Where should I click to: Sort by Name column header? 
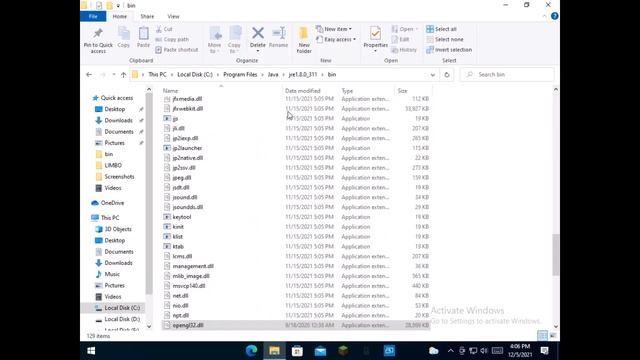pyautogui.click(x=170, y=91)
